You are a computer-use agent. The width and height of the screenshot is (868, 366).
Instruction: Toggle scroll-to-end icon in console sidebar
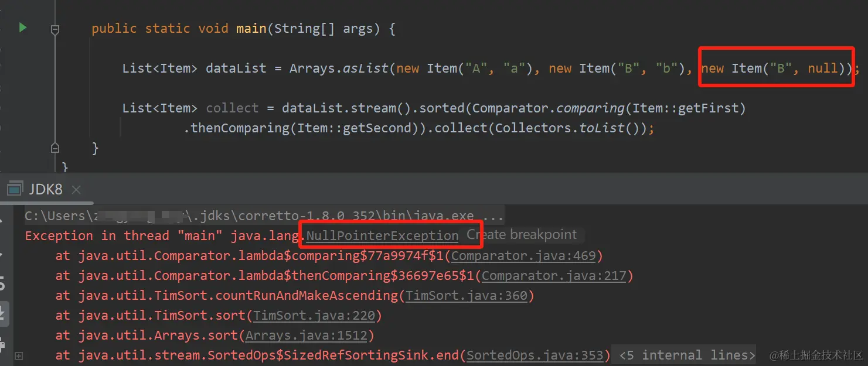[x=3, y=313]
